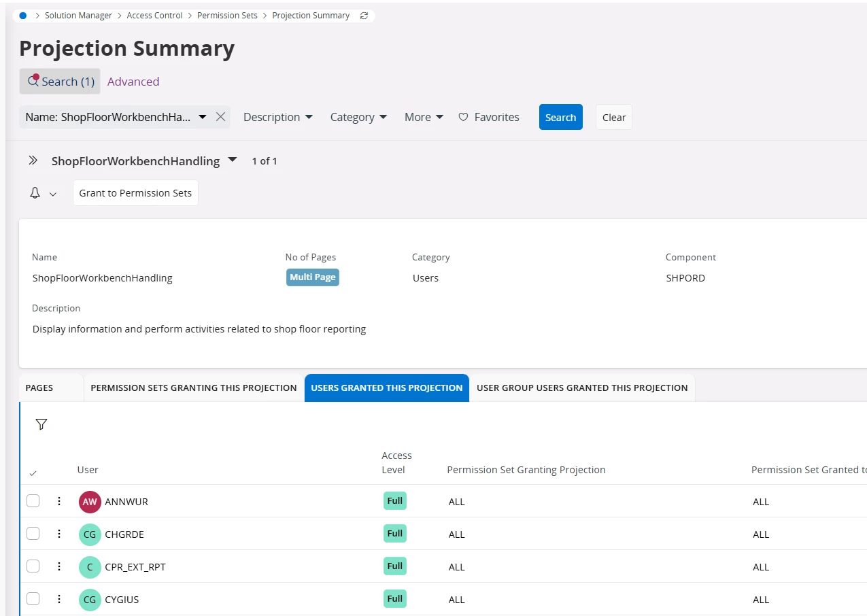Open Permission Sets Granting This Projection tab
This screenshot has width=867, height=616.
194,388
